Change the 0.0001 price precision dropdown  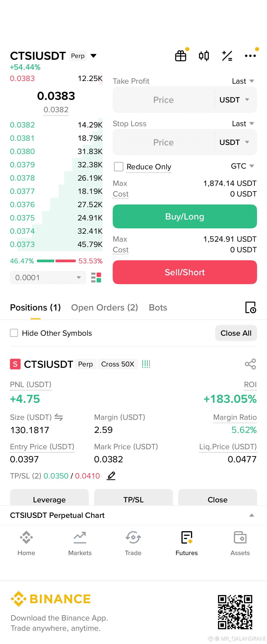tap(48, 278)
